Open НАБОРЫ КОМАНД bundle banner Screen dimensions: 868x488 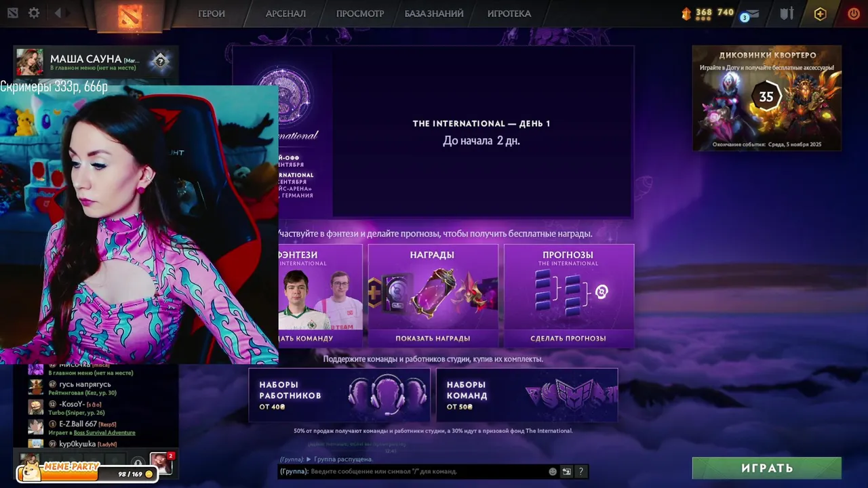(527, 395)
